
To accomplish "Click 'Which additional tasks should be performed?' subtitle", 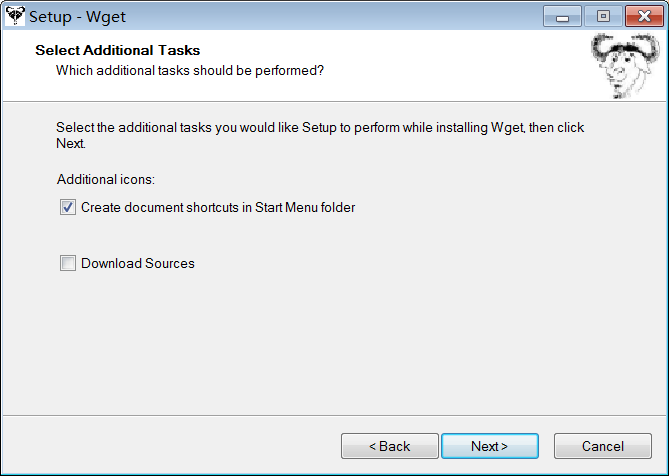I will click(190, 70).
